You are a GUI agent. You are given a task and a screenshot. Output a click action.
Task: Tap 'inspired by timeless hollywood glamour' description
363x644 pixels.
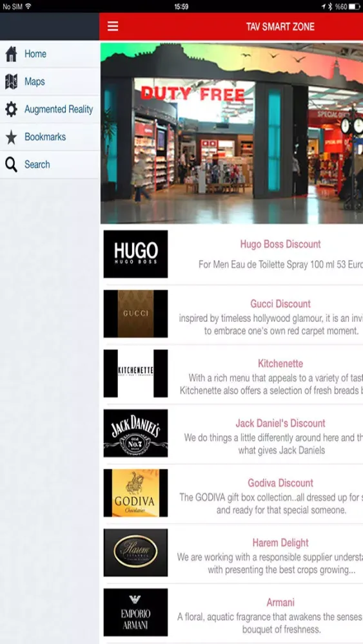271,325
